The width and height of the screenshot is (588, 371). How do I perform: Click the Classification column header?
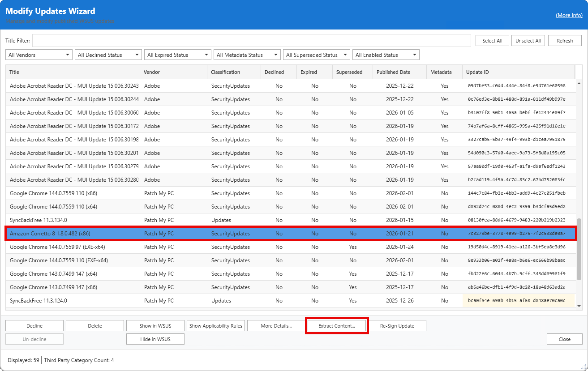tap(225, 72)
